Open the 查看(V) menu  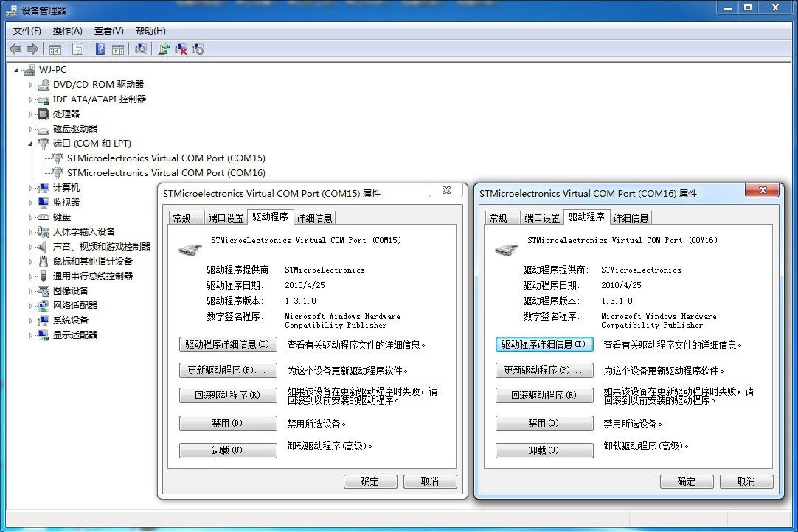point(109,31)
